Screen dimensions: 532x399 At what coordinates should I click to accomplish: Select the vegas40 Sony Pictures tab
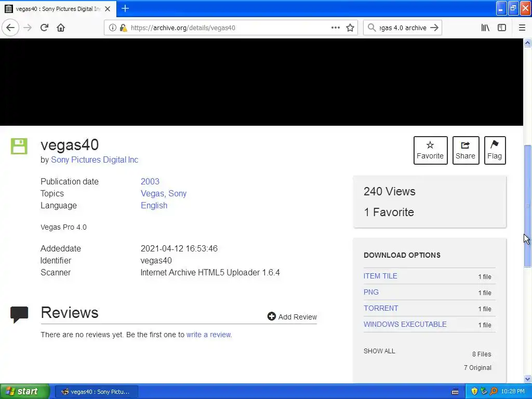pyautogui.click(x=58, y=9)
